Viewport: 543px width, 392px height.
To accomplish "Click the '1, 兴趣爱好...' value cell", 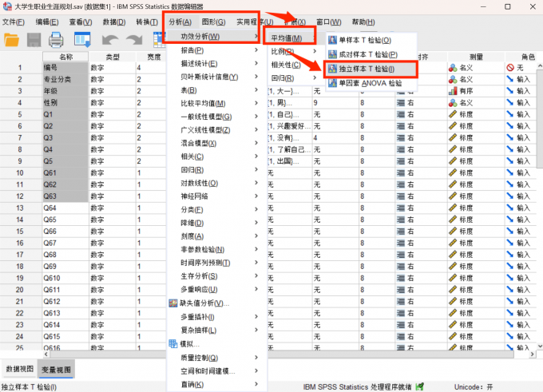I will point(290,126).
